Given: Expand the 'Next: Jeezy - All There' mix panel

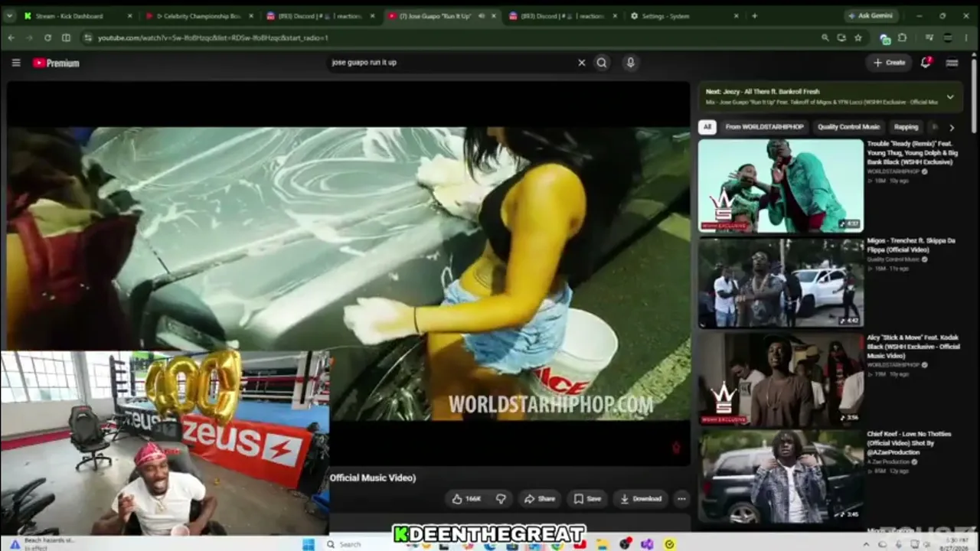Looking at the screenshot, I should point(950,96).
